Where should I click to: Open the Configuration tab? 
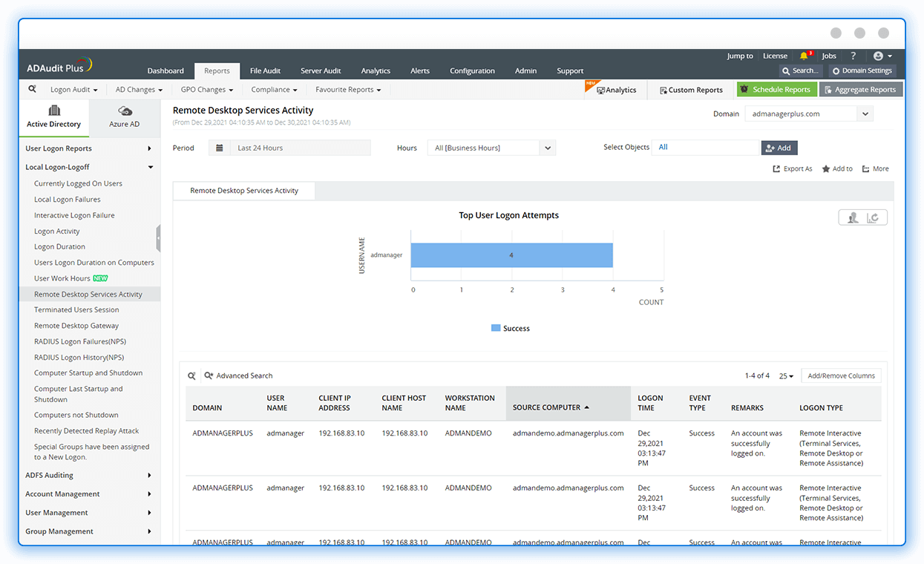[x=472, y=70]
